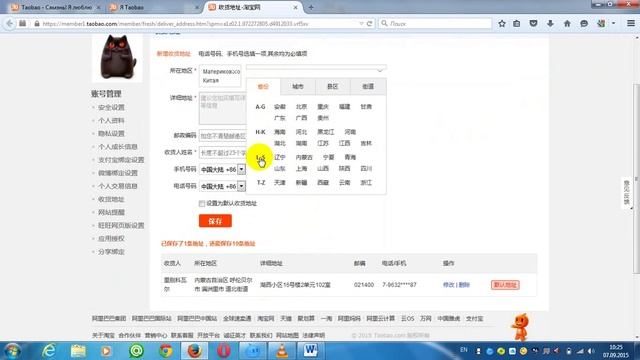Click the EN language indicator in tray
This screenshot has height=360, width=640.
[x=464, y=350]
